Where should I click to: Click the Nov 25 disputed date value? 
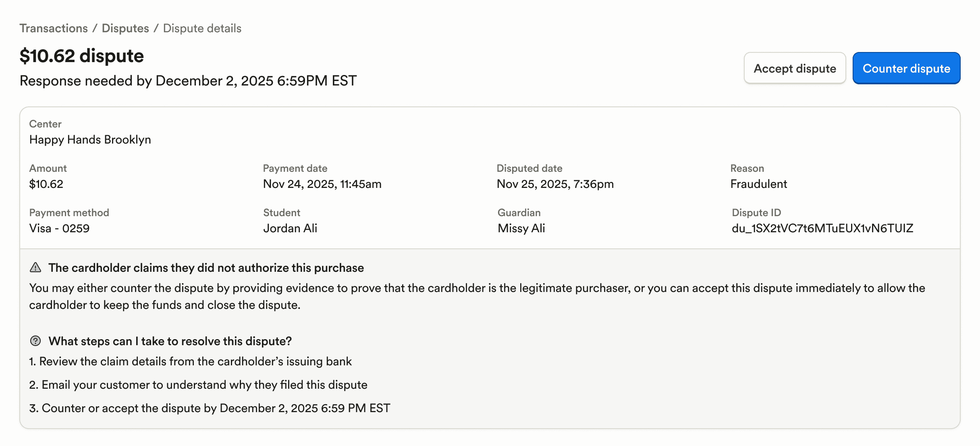pos(555,184)
